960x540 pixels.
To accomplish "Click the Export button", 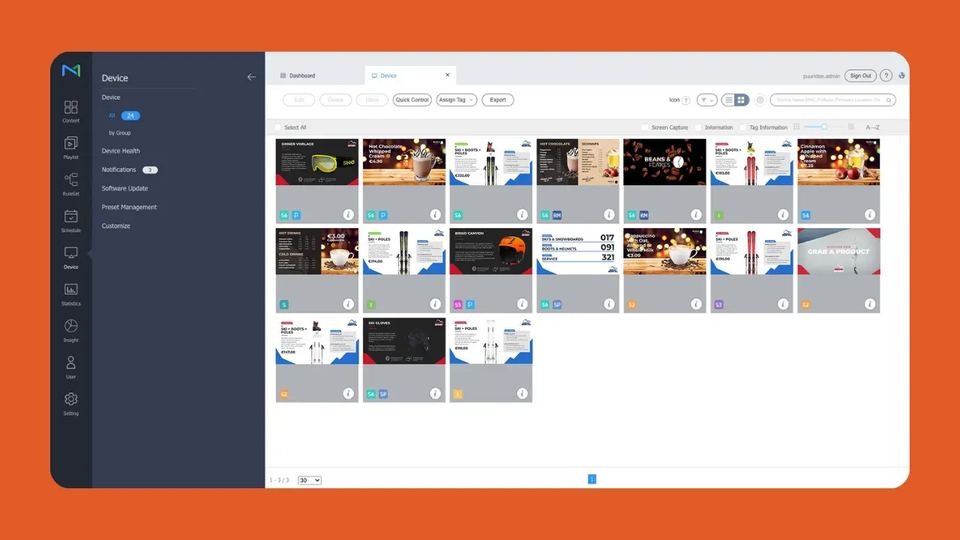I will (x=498, y=100).
